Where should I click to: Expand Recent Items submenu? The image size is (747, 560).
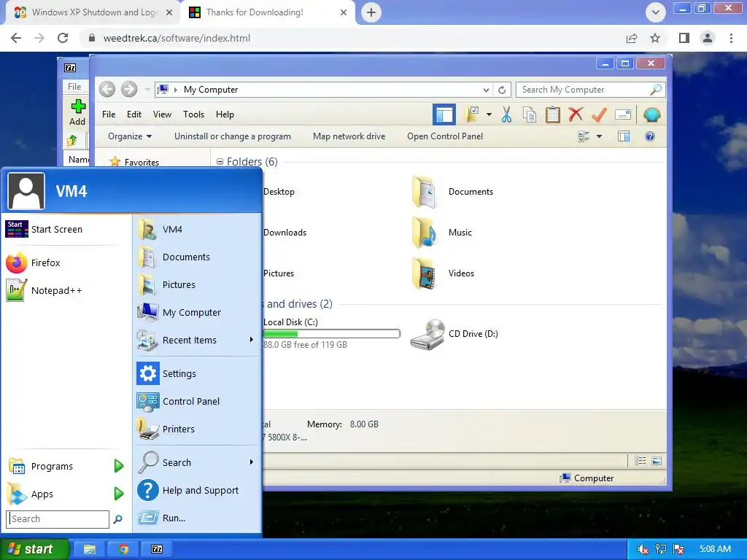(197, 340)
